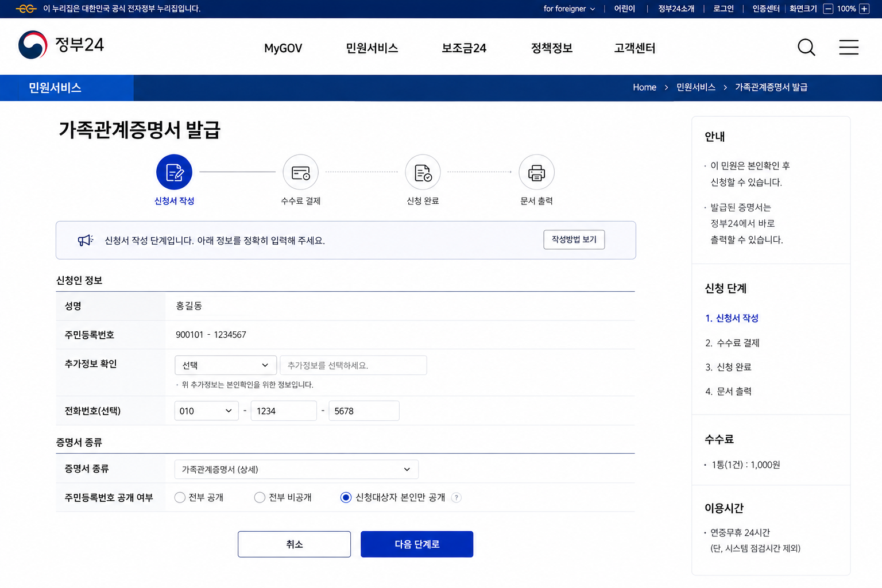Click the 문서 출력 printer step icon
The width and height of the screenshot is (882, 588).
click(536, 172)
